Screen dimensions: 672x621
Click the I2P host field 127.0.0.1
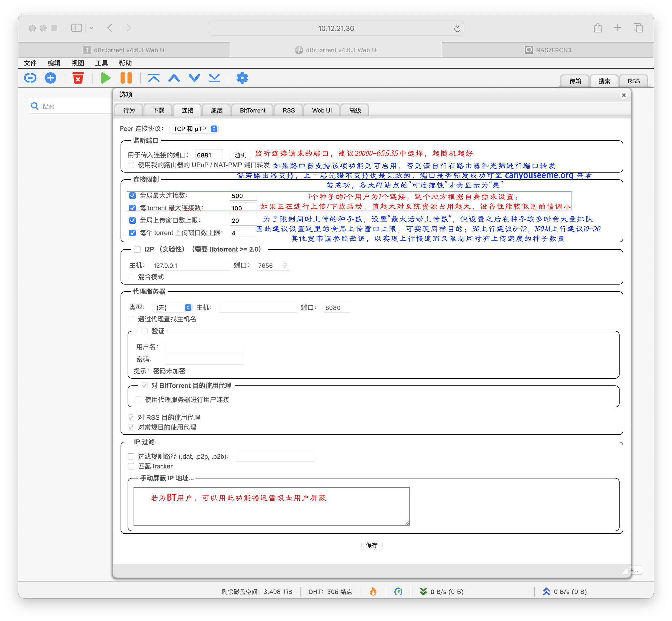coord(191,265)
